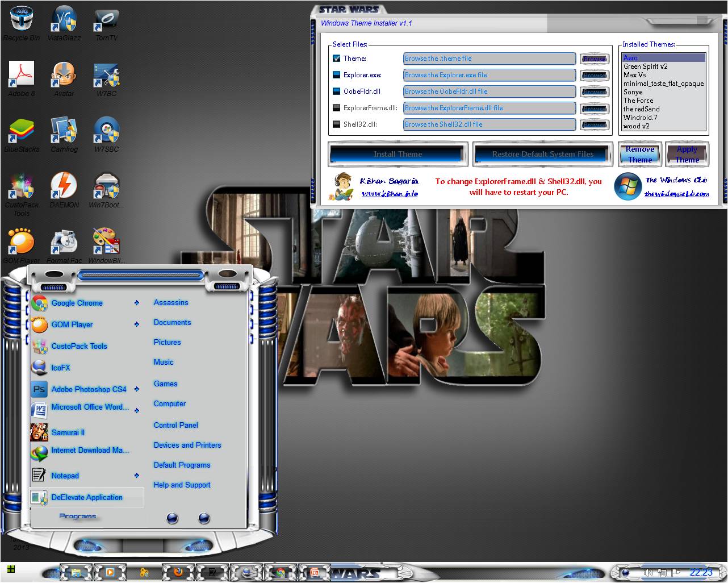
Task: Launch IcoFX from Start menu
Action: (x=87, y=368)
